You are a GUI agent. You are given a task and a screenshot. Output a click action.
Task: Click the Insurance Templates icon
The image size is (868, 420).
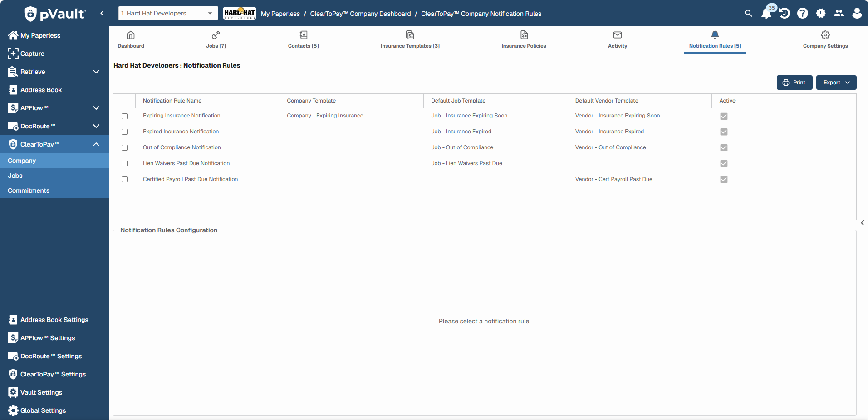(x=410, y=35)
